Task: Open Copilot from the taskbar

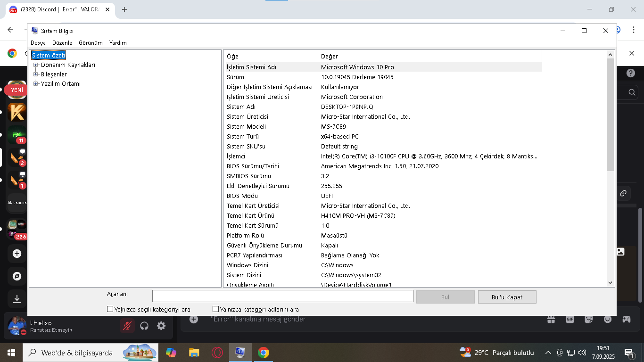Action: (x=171, y=352)
